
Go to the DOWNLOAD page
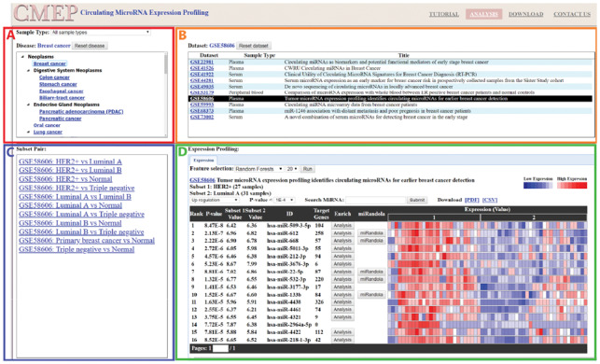point(525,14)
